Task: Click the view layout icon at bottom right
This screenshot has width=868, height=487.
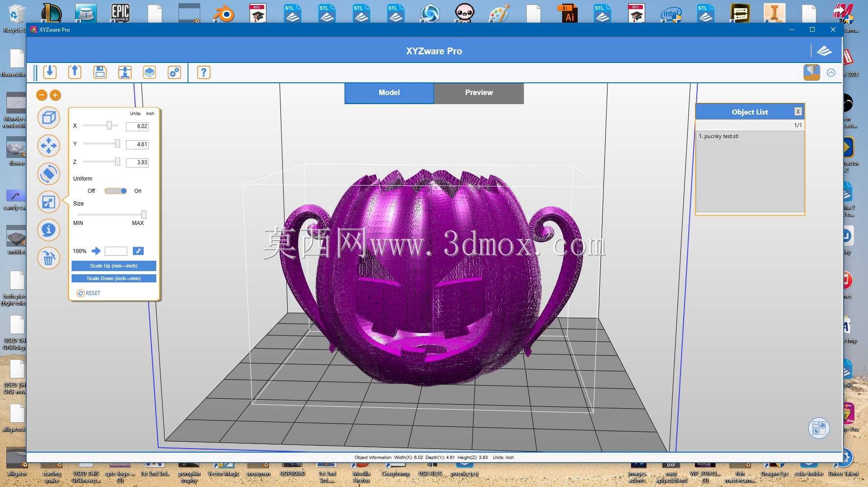Action: click(819, 428)
